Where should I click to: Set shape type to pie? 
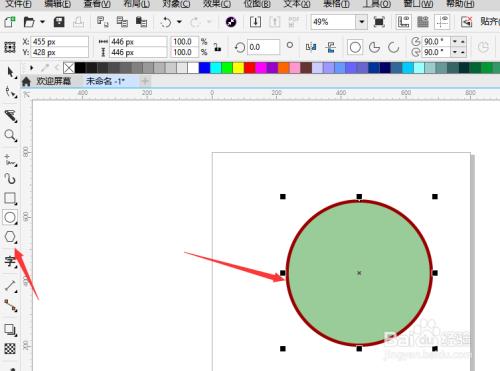(x=374, y=47)
